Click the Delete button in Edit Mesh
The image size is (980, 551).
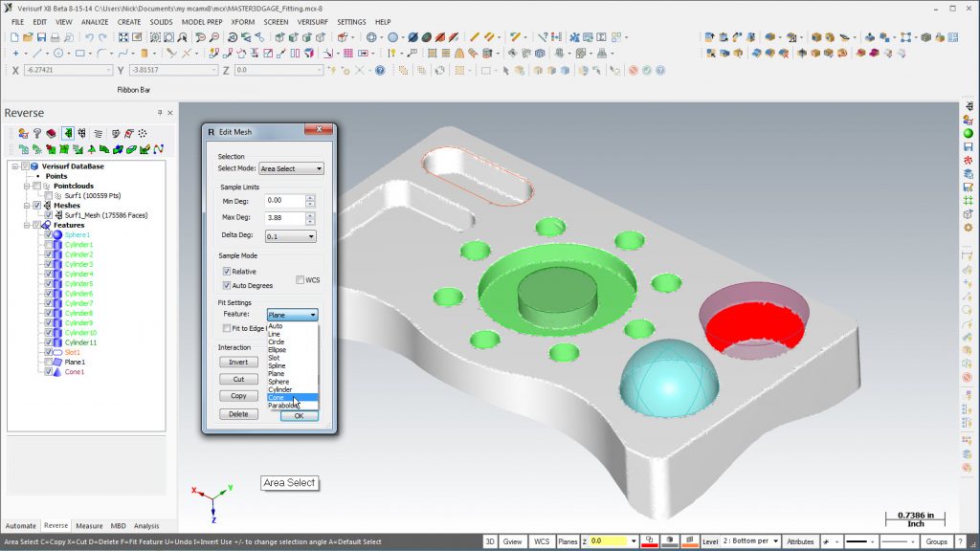238,413
